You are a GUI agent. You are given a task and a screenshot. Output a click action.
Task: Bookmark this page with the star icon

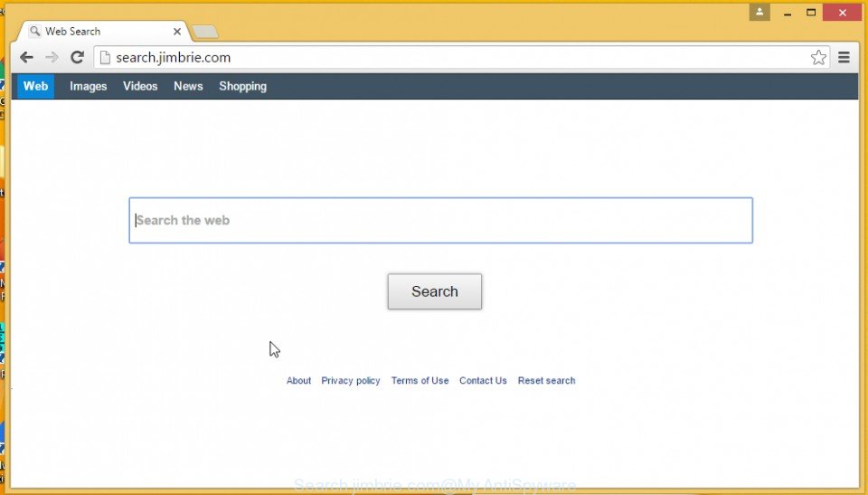pyautogui.click(x=818, y=57)
